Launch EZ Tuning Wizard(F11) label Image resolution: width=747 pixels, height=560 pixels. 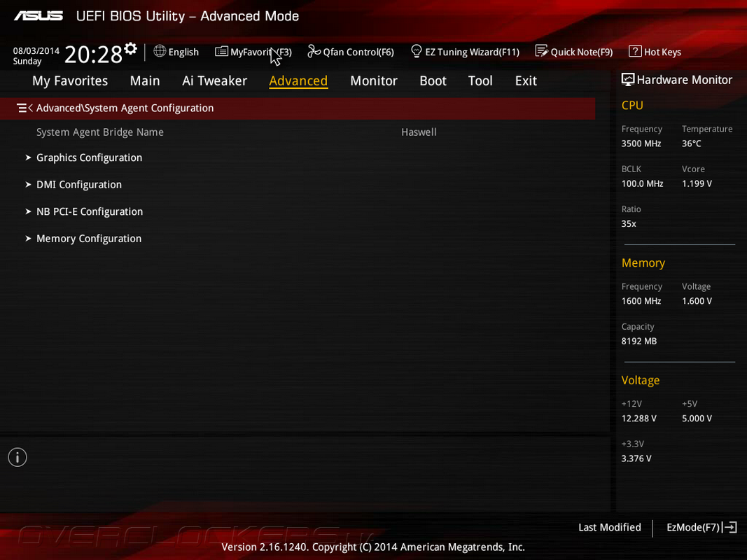(x=472, y=52)
